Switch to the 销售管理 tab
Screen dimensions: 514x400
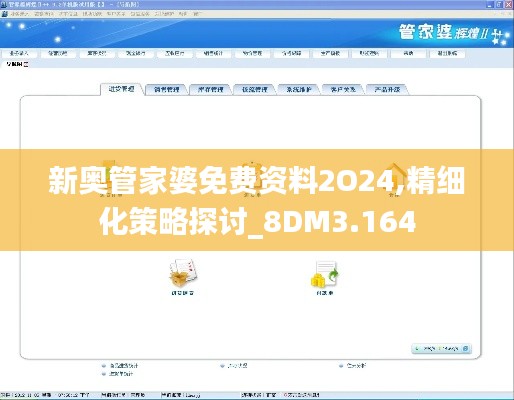(x=167, y=89)
